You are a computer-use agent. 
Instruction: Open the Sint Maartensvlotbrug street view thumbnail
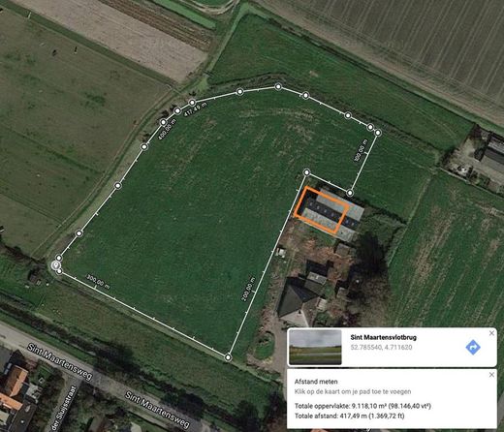click(315, 348)
